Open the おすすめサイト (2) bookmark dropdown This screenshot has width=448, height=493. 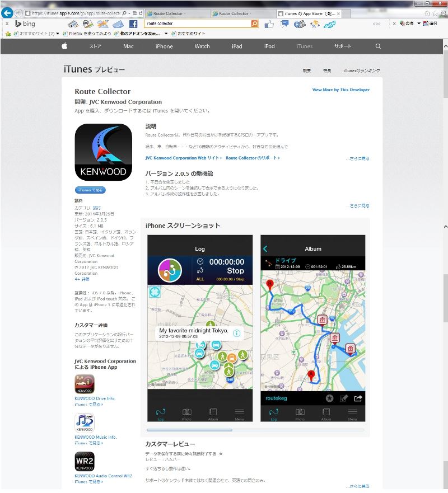coord(58,34)
